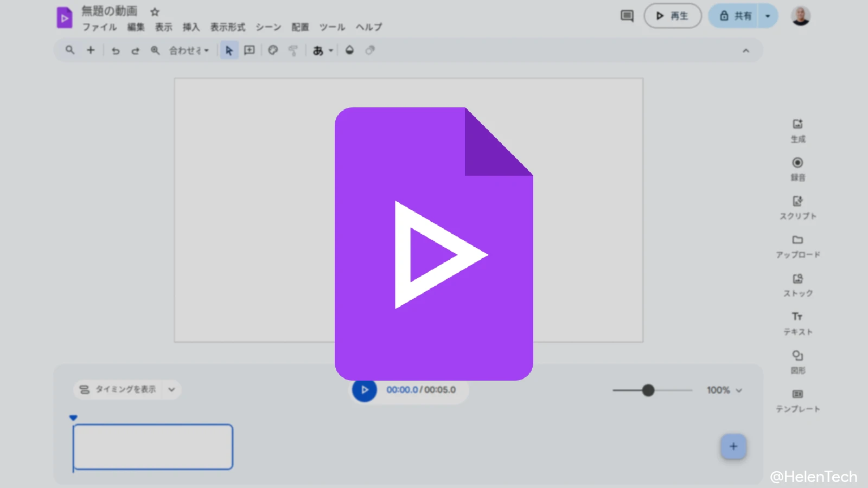Star the 無題の動画 document
Viewport: 868px width, 488px height.
click(155, 12)
